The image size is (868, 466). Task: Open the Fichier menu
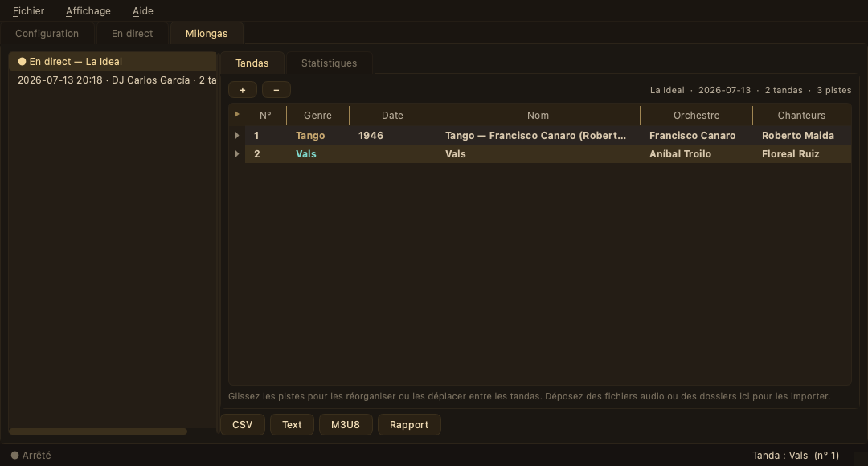click(28, 11)
